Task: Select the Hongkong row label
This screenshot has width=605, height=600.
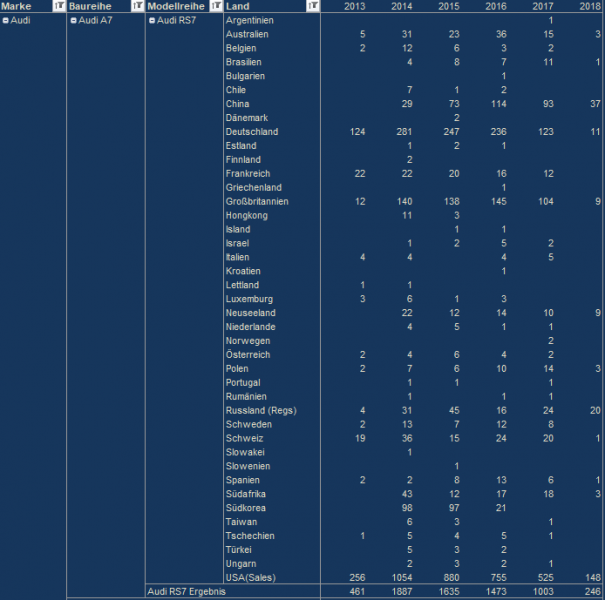Action: tap(247, 215)
